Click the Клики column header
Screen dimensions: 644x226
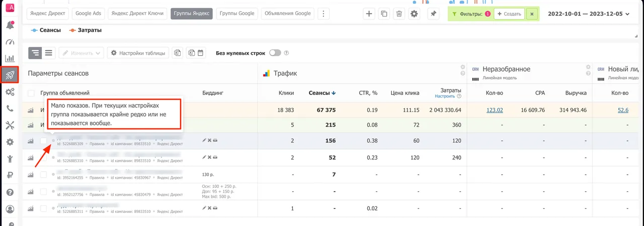point(286,93)
